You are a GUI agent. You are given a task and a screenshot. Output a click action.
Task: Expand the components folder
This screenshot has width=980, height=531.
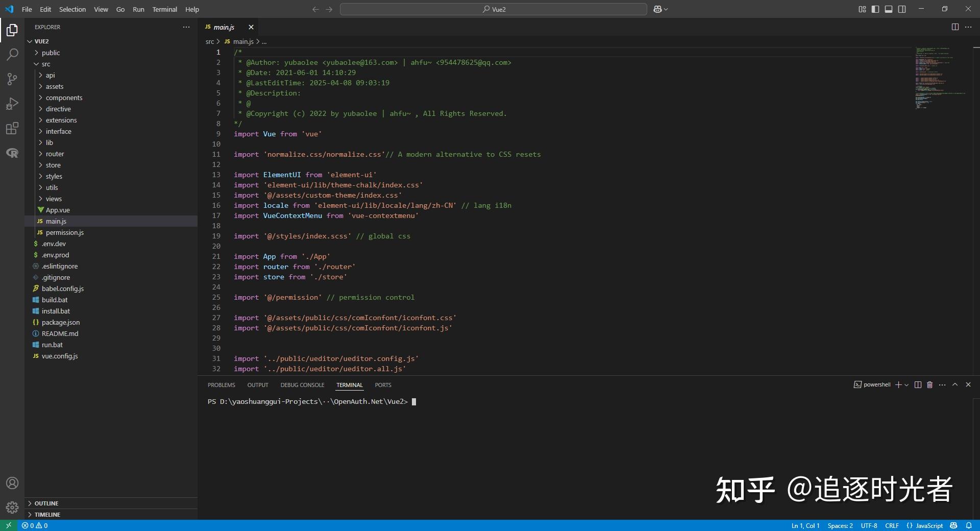pos(64,98)
